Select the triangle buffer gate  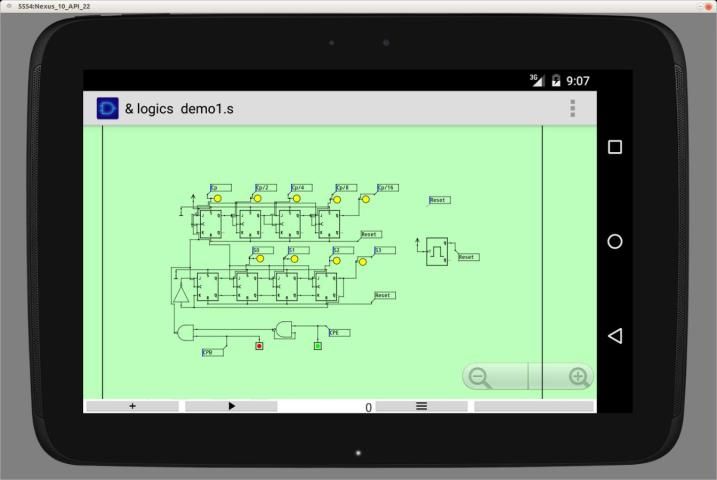(181, 294)
